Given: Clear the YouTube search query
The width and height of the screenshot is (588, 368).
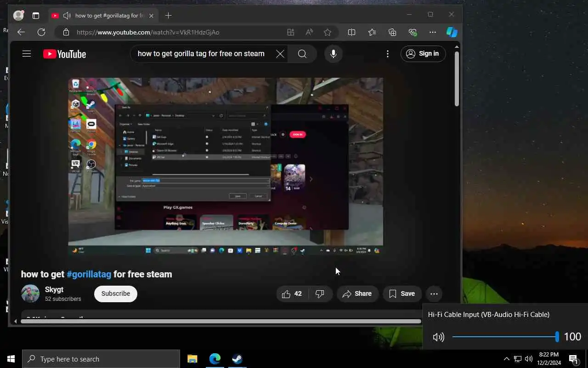Looking at the screenshot, I should (280, 54).
